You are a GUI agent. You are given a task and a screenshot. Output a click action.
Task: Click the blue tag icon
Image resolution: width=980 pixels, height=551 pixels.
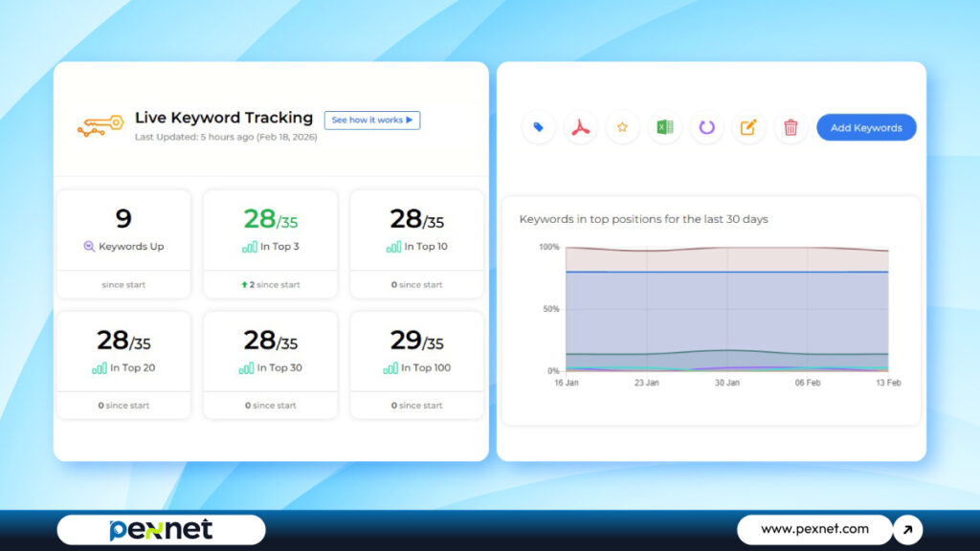[538, 127]
